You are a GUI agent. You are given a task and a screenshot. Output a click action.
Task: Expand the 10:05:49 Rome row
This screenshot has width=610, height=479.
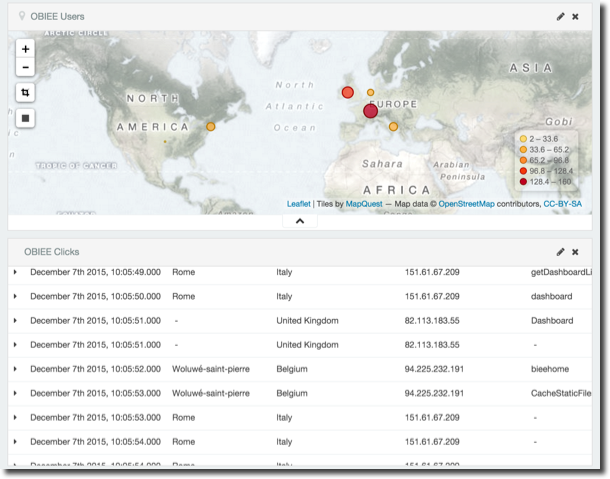click(x=15, y=272)
